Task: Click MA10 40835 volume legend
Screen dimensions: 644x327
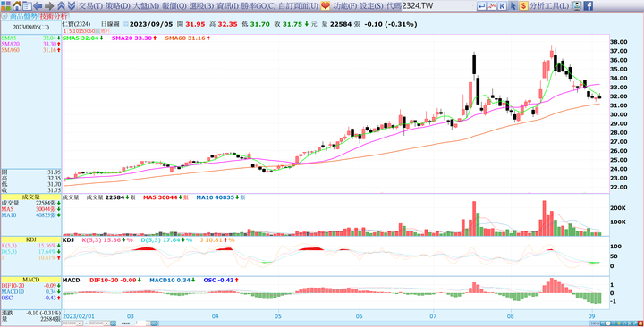Action: pyautogui.click(x=221, y=197)
